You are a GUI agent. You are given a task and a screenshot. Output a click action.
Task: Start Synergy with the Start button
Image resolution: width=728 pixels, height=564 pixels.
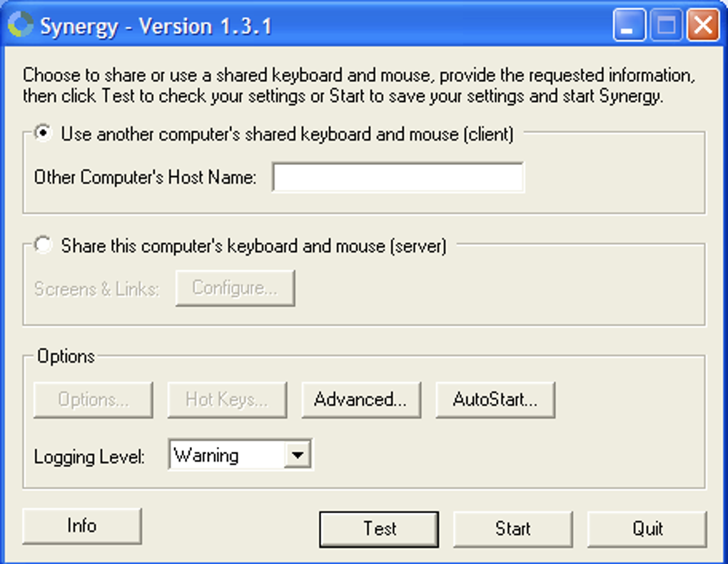513,529
